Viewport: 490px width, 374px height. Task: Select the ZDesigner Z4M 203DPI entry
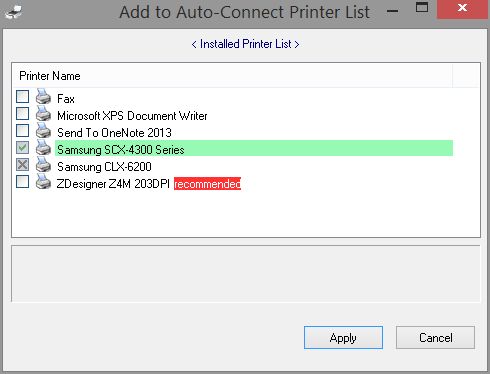click(x=113, y=184)
